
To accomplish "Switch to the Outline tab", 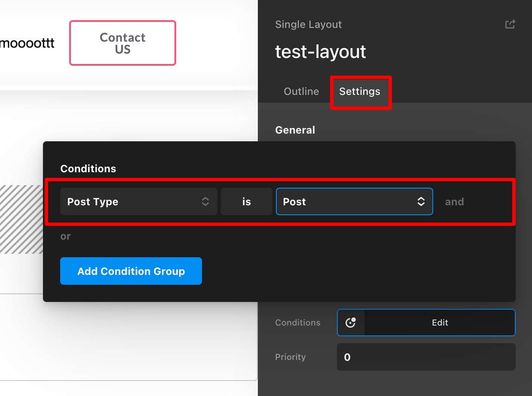I will (x=301, y=91).
